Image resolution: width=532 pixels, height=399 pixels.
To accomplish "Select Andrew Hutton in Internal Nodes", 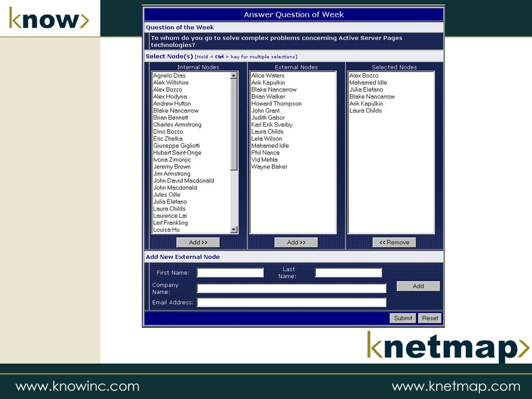I will tap(172, 104).
